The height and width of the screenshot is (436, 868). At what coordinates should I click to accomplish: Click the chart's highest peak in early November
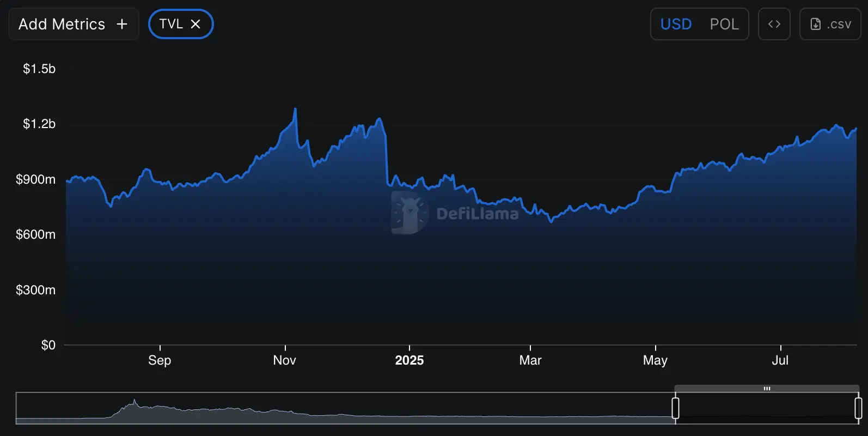pyautogui.click(x=295, y=109)
